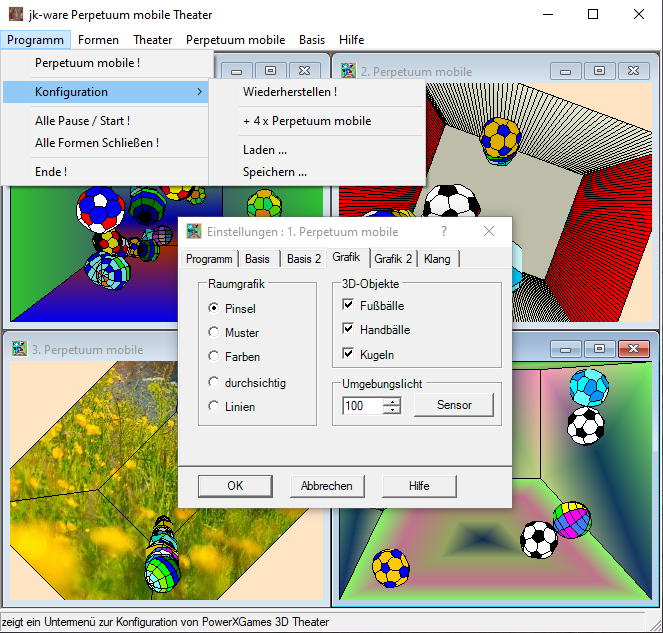663x633 pixels.
Task: Click red close button of bottom-right window
Action: pos(633,349)
